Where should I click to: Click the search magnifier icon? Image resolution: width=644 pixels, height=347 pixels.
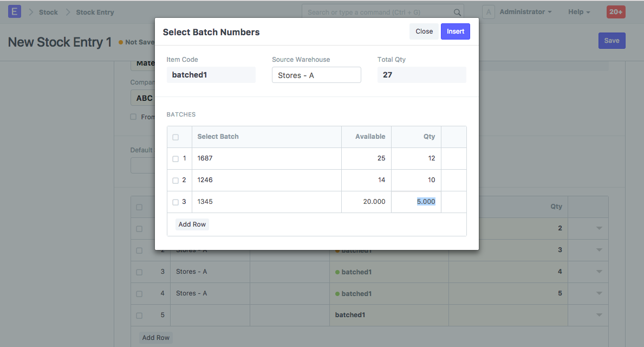click(457, 12)
